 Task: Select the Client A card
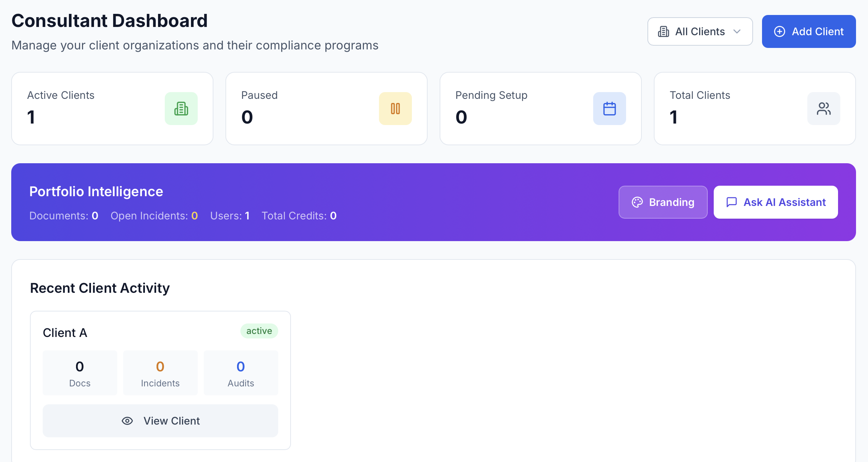click(x=160, y=379)
